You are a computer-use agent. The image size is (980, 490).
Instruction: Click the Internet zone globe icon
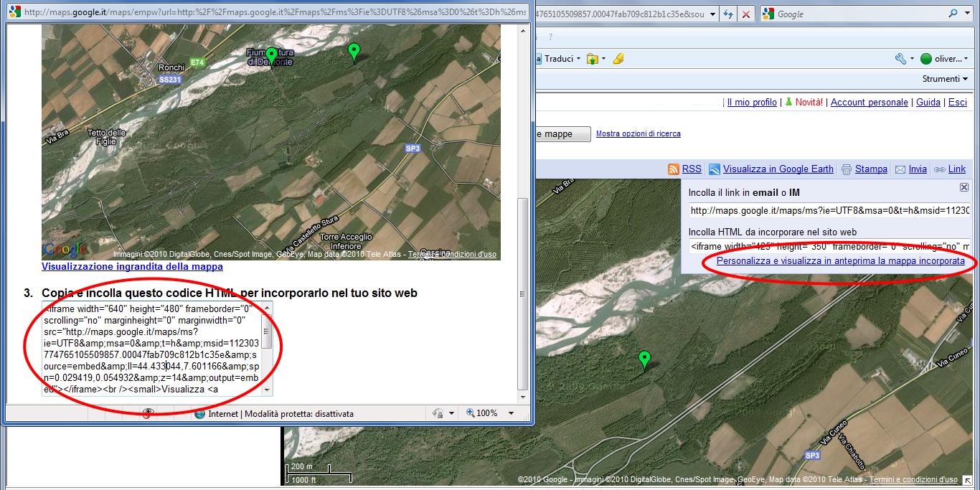[x=199, y=413]
